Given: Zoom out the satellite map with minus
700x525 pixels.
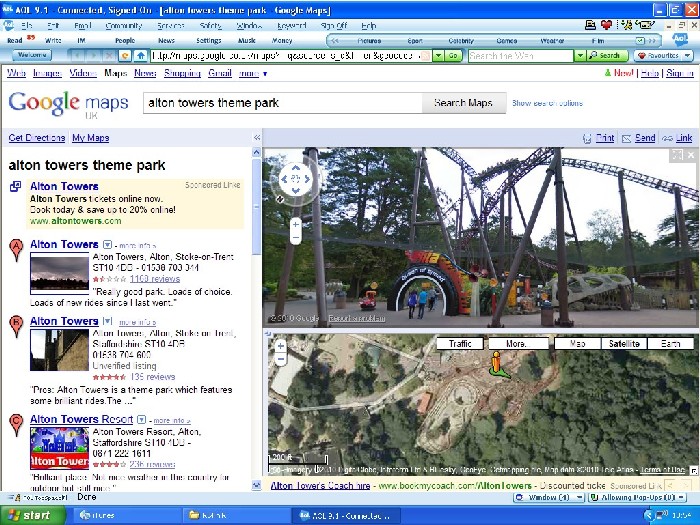Looking at the screenshot, I should pyautogui.click(x=281, y=358).
